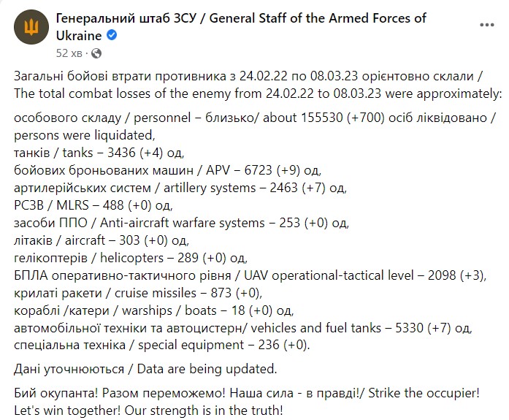Click the helicopters – 289 line

coord(131,257)
